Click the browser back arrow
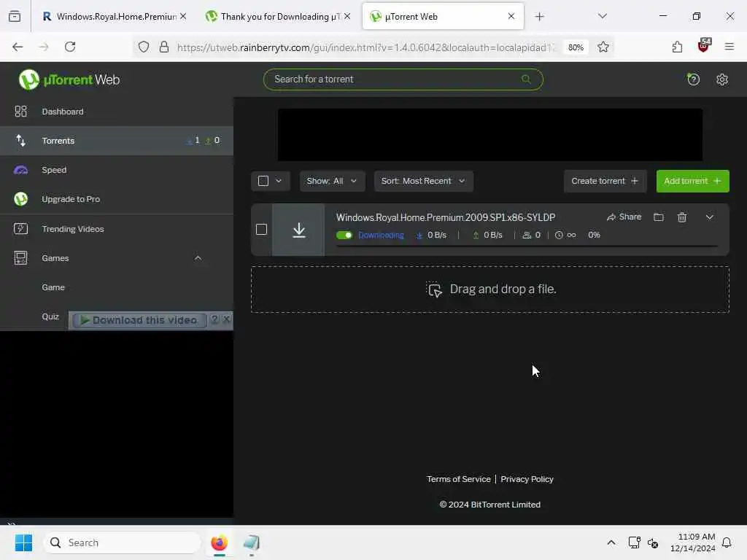 (18, 47)
